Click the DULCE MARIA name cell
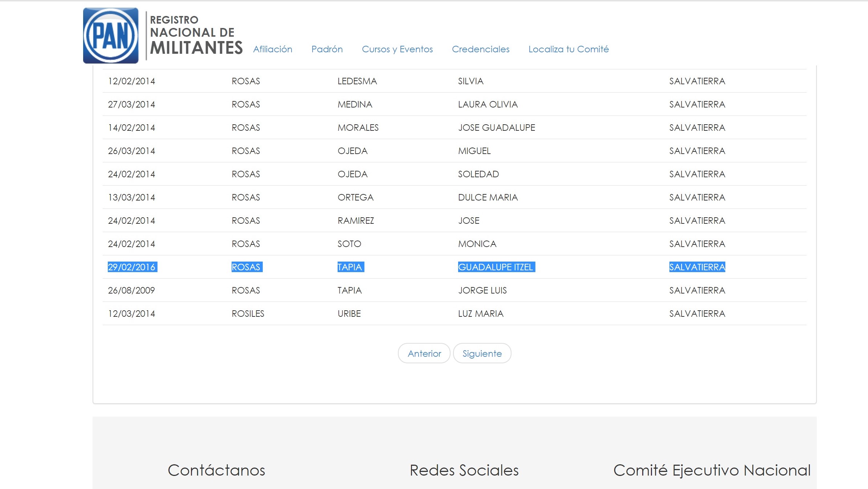 [488, 197]
